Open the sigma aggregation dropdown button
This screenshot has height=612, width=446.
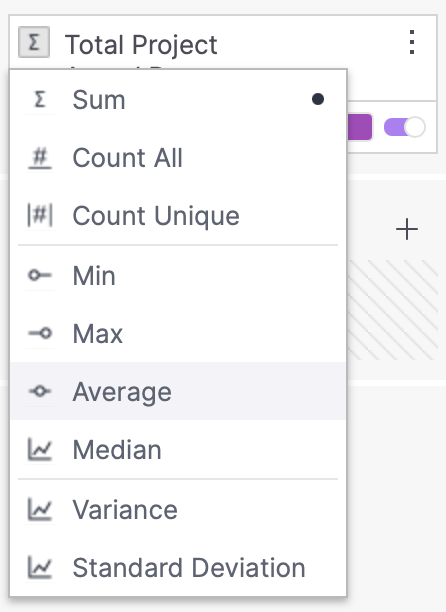[x=34, y=42]
